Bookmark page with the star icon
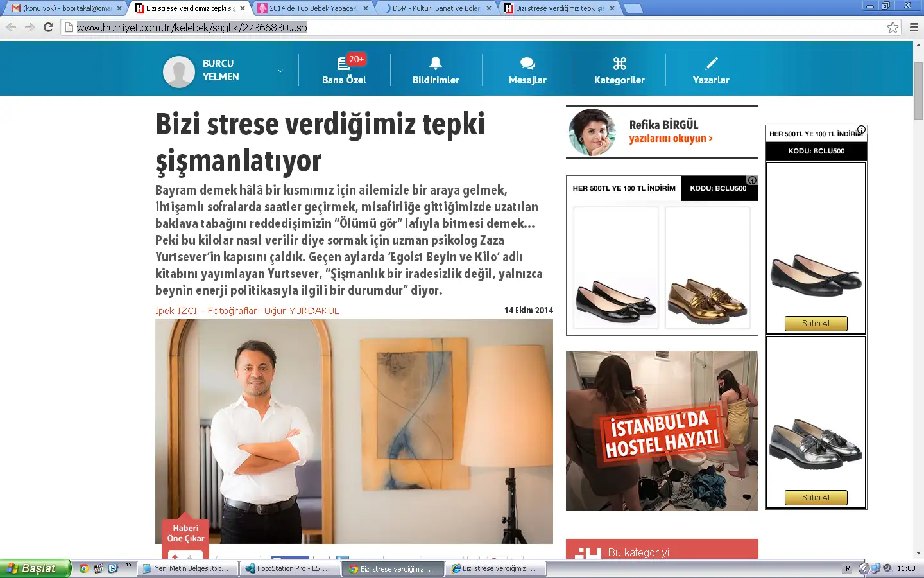Viewport: 924px width, 578px height. coord(893,27)
